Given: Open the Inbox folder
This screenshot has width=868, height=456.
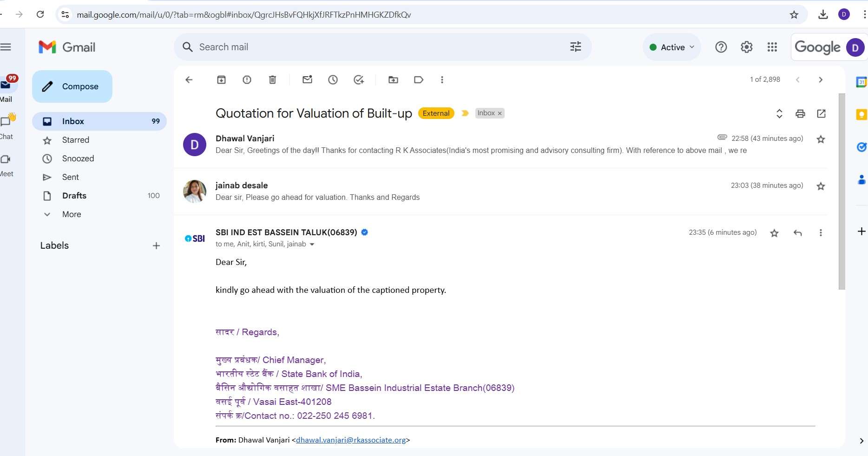Looking at the screenshot, I should click(x=99, y=121).
